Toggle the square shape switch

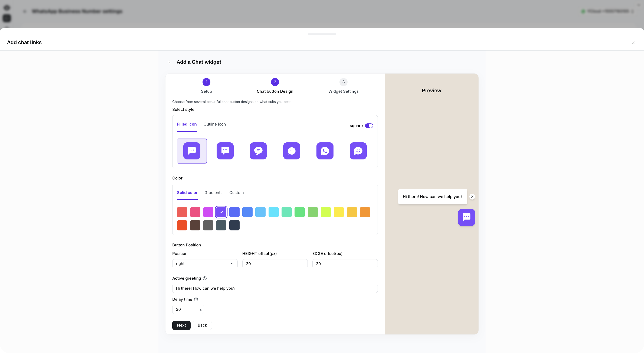coord(369,126)
